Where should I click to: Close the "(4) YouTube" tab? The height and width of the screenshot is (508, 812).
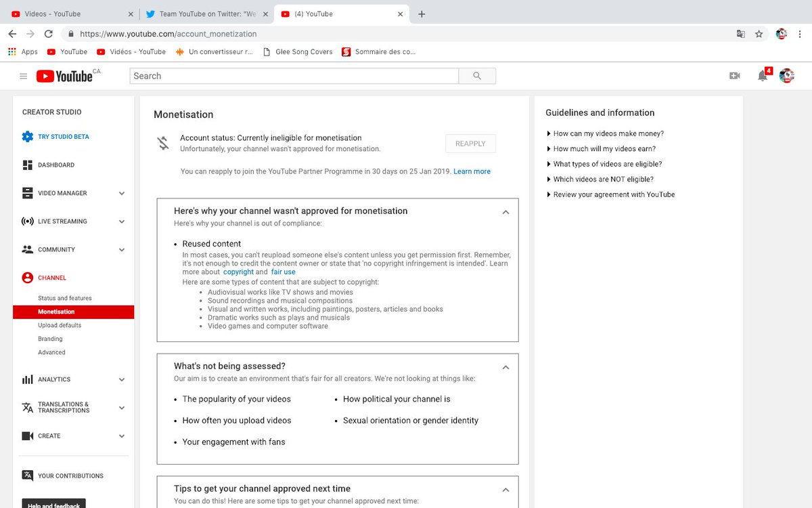pyautogui.click(x=401, y=14)
